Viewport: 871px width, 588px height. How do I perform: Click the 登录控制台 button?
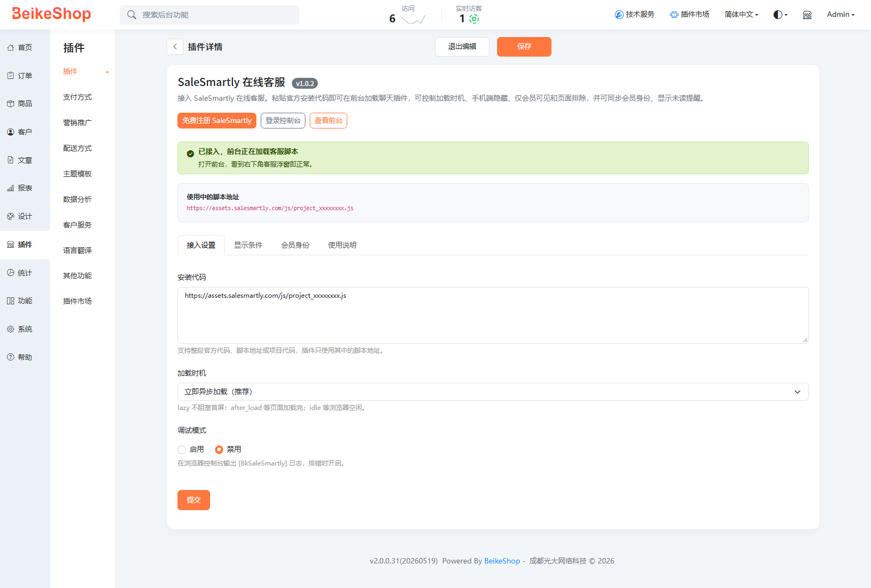coord(283,121)
